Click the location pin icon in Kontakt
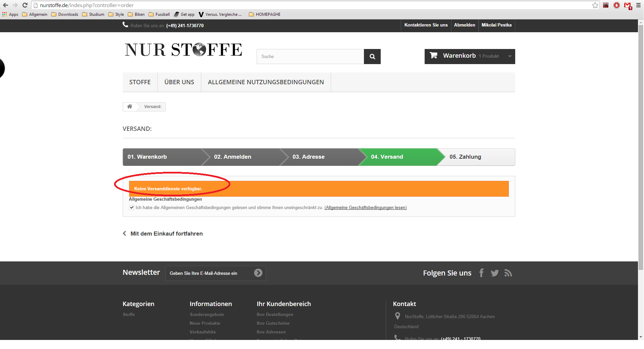This screenshot has height=349, width=644. click(x=397, y=316)
